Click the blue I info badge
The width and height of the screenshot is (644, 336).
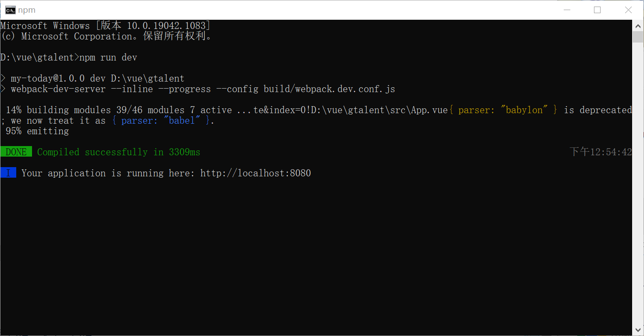pos(8,173)
